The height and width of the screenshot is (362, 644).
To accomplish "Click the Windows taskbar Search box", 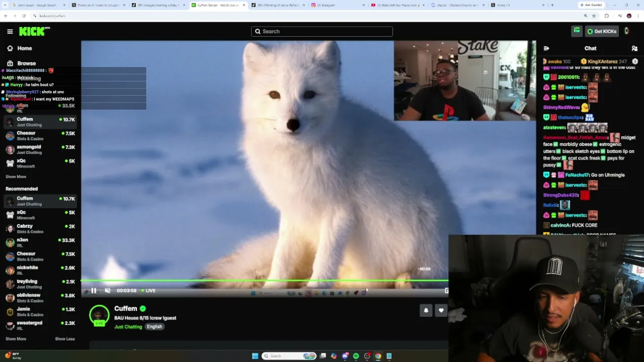I will coord(289,356).
